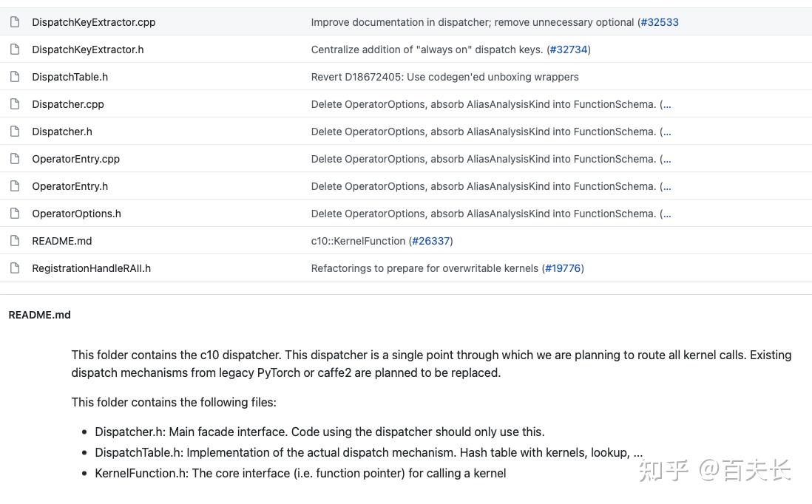The width and height of the screenshot is (812, 504).
Task: Click the file icon beside DispatchKeyExtractor.h
Action: [x=14, y=50]
